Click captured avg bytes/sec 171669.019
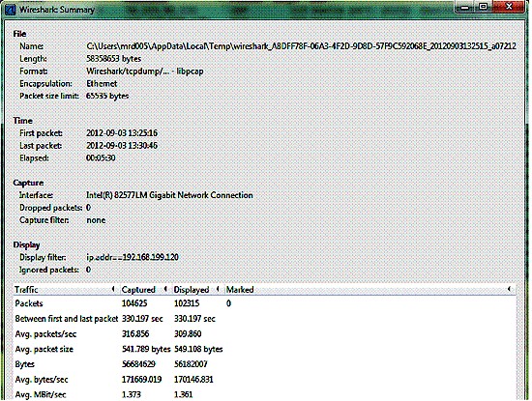532x401 pixels. coord(142,380)
